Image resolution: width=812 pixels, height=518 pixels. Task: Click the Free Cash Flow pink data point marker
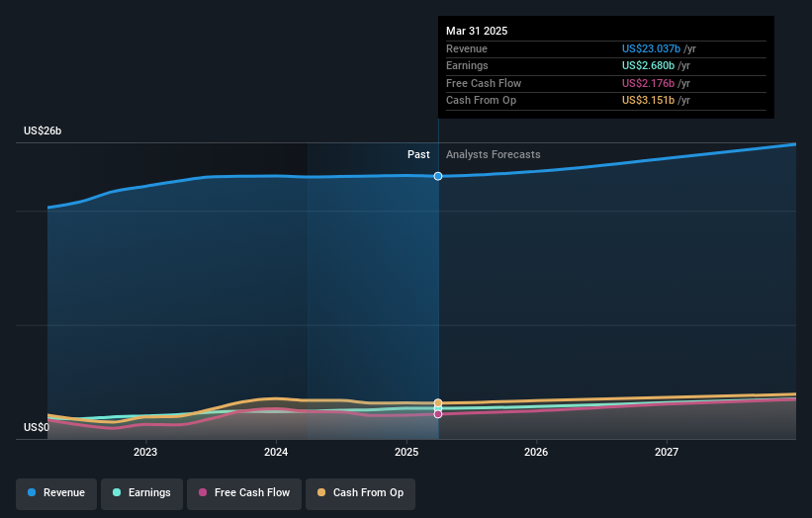point(438,414)
